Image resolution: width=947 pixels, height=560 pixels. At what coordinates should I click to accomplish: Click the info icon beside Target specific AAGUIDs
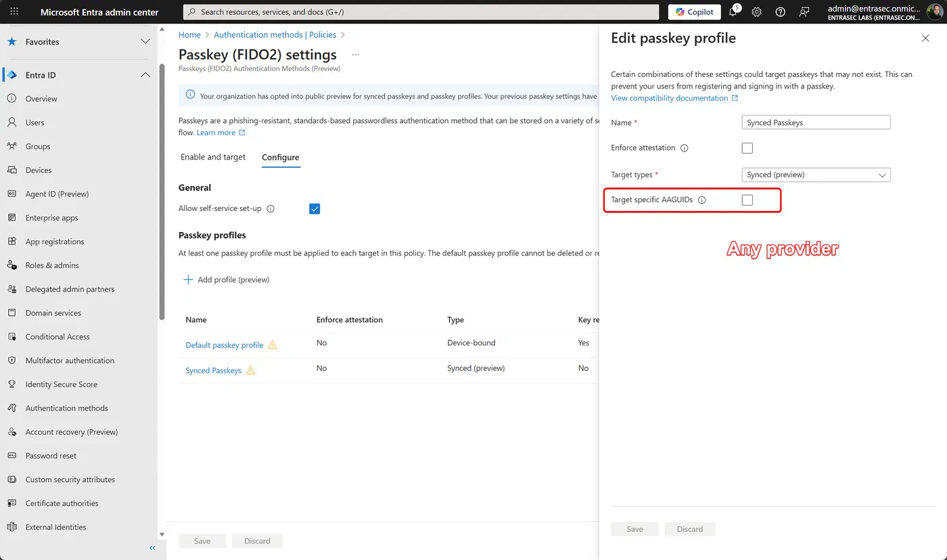click(701, 200)
